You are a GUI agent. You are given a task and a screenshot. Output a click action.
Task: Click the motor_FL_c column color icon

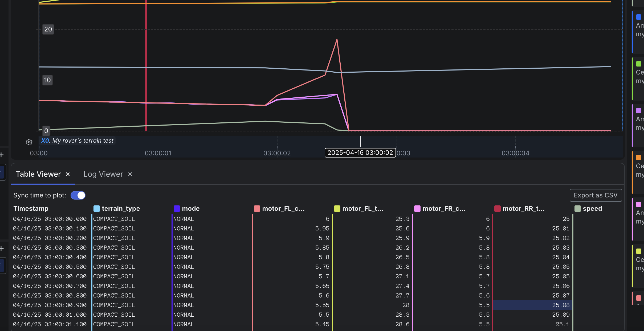coord(257,209)
